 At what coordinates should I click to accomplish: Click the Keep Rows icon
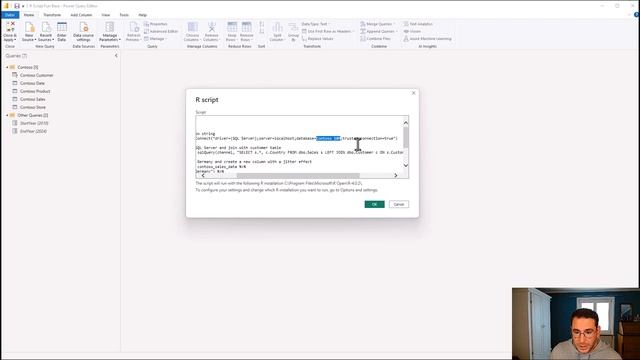click(232, 27)
